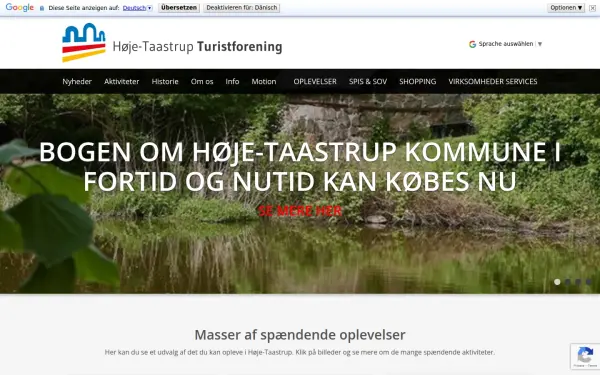Open the Om os menu item

click(202, 82)
